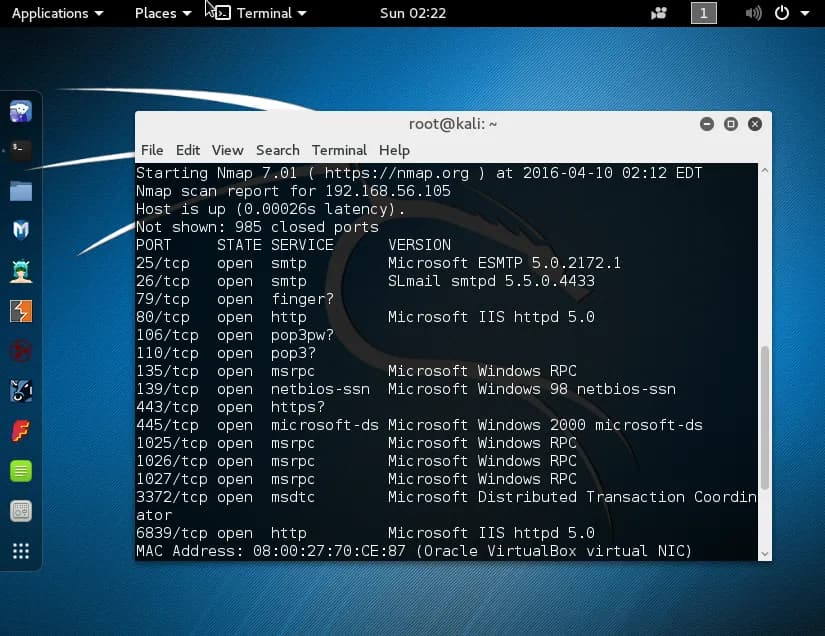Open the Leafpad text editor icon
Image resolution: width=825 pixels, height=636 pixels.
coord(22,469)
